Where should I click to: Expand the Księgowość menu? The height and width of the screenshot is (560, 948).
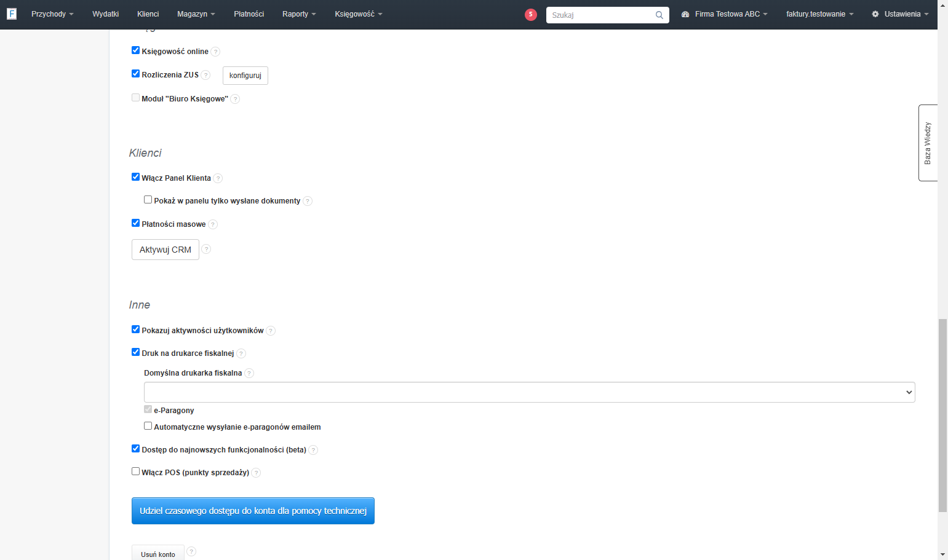358,14
